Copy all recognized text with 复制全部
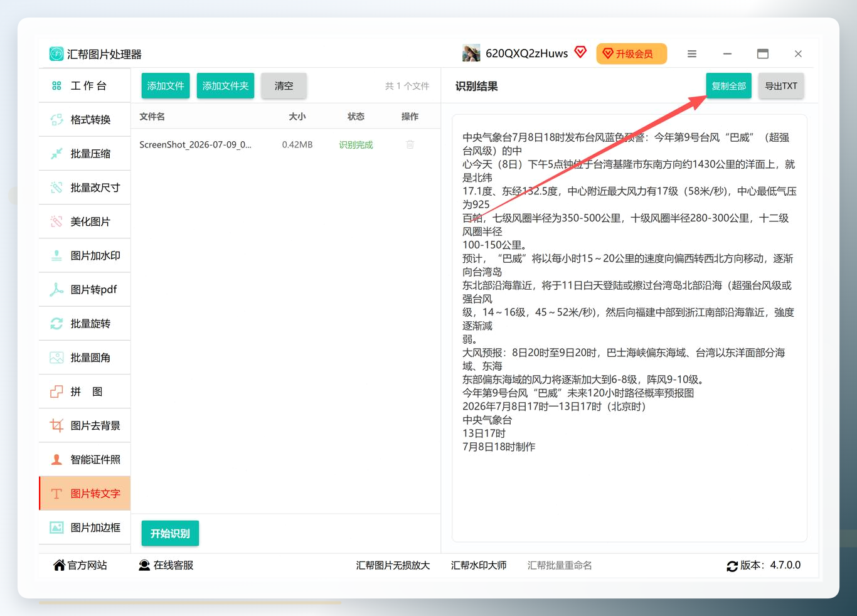Viewport: 857px width, 616px height. [729, 86]
